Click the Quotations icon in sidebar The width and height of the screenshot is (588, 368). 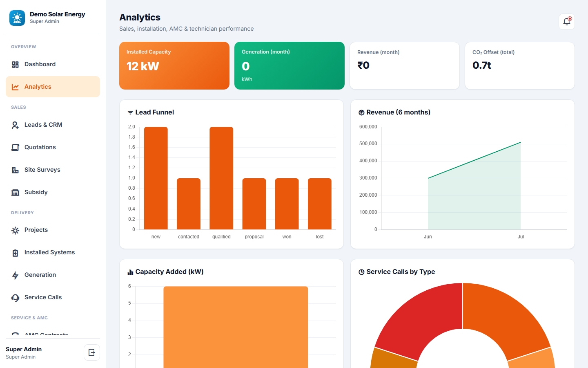point(15,148)
